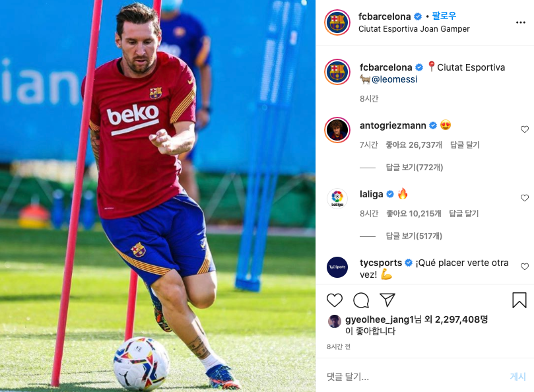This screenshot has width=534, height=392.
Task: Share the post via paper plane icon
Action: click(387, 300)
